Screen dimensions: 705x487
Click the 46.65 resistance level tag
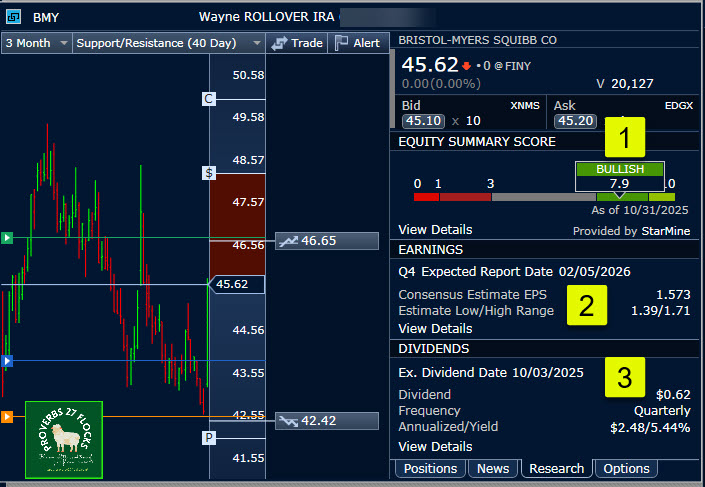pos(327,241)
